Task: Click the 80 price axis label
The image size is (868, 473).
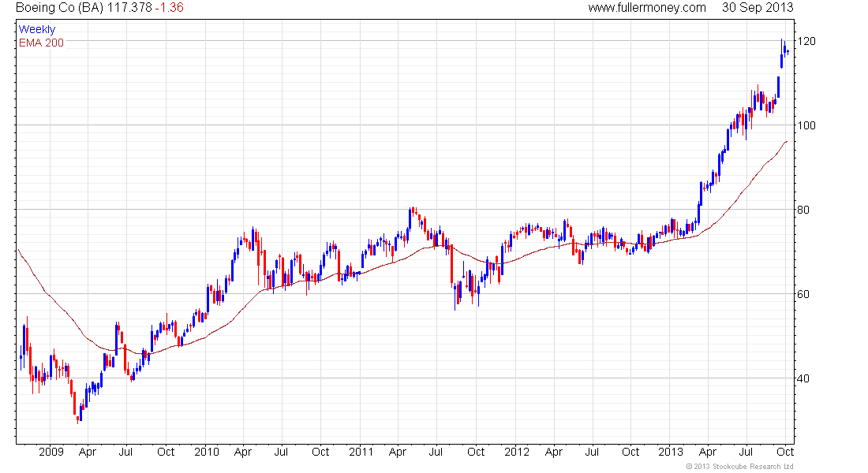Action: tap(803, 210)
